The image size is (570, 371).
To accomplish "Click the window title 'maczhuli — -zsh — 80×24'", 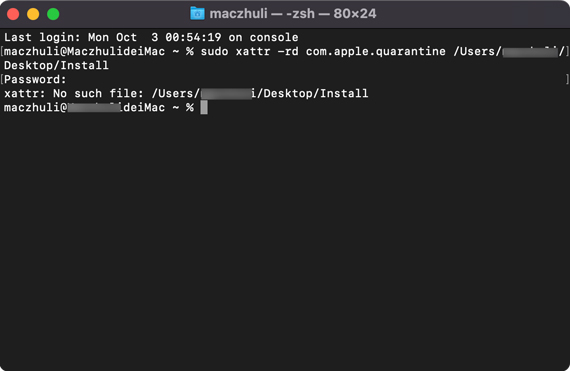I will coord(293,14).
